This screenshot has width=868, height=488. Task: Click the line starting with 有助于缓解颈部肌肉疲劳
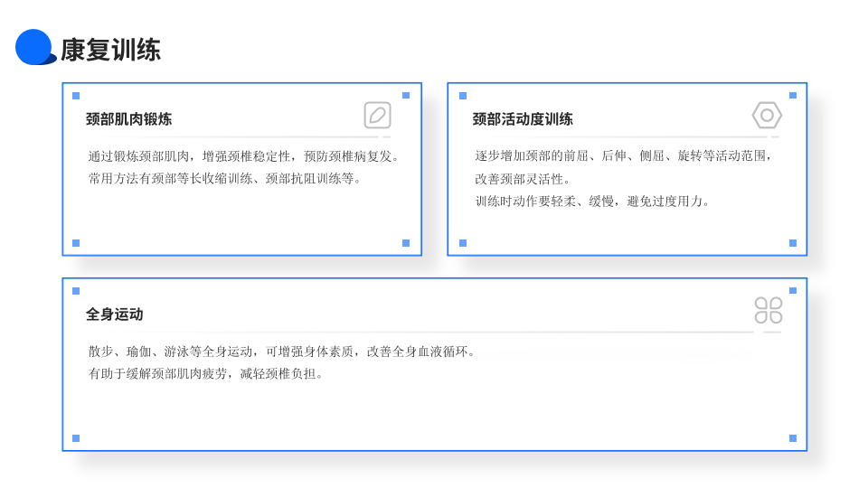pos(205,373)
